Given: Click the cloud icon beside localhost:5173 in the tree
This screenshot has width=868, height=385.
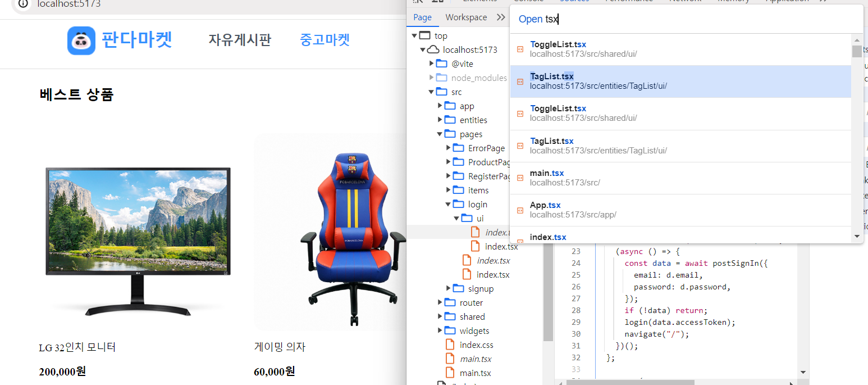Looking at the screenshot, I should click(434, 49).
